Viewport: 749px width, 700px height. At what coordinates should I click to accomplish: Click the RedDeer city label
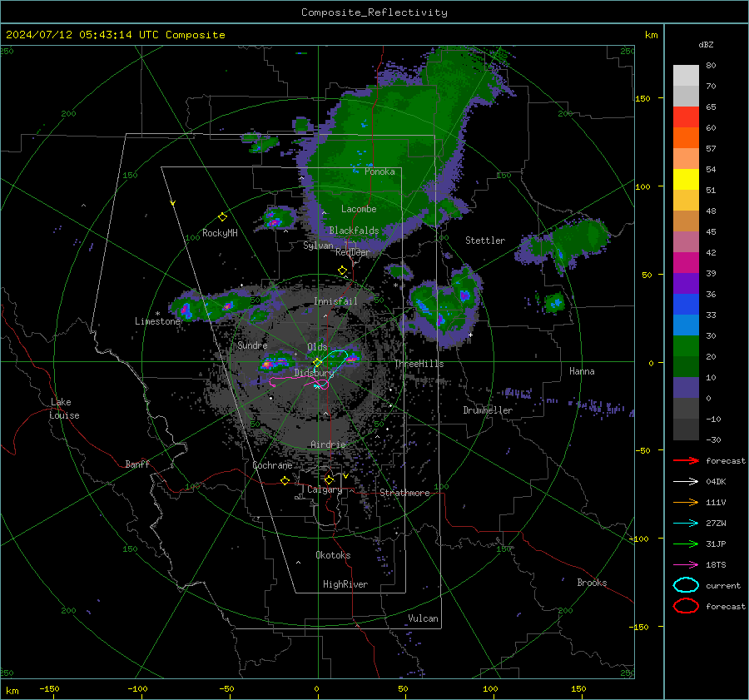point(353,252)
